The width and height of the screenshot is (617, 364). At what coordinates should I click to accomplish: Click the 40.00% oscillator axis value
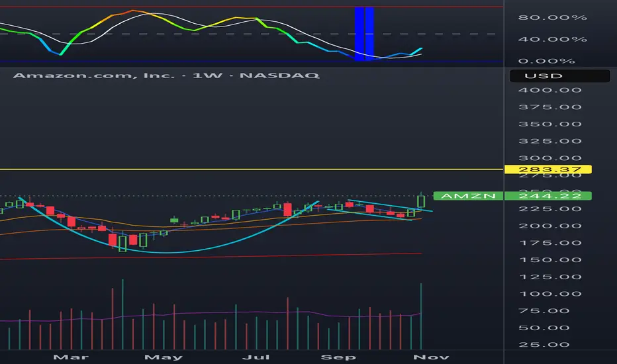(553, 39)
